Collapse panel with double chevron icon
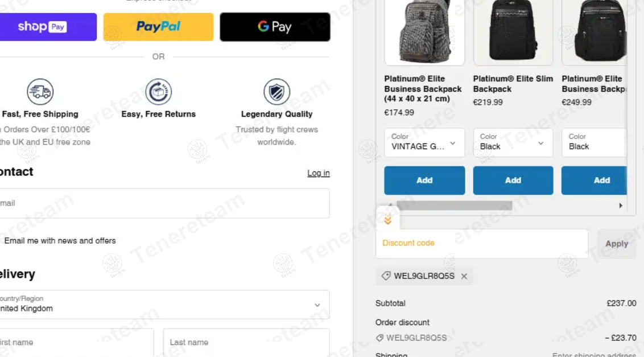 pyautogui.click(x=388, y=220)
